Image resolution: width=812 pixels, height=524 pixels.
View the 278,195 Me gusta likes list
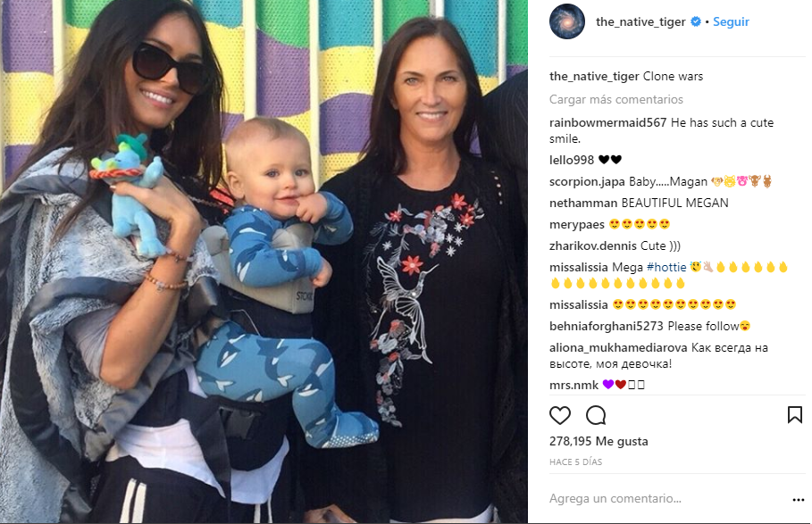599,441
